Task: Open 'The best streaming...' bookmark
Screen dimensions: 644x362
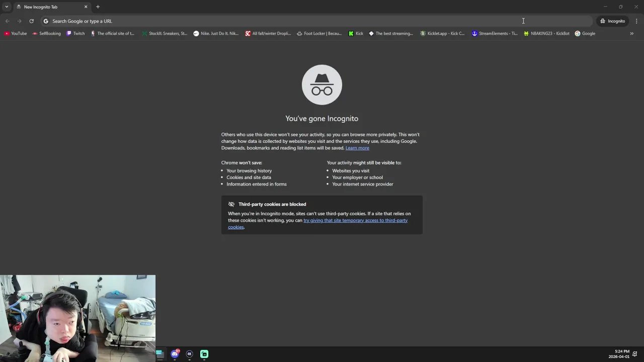Action: [x=391, y=34]
